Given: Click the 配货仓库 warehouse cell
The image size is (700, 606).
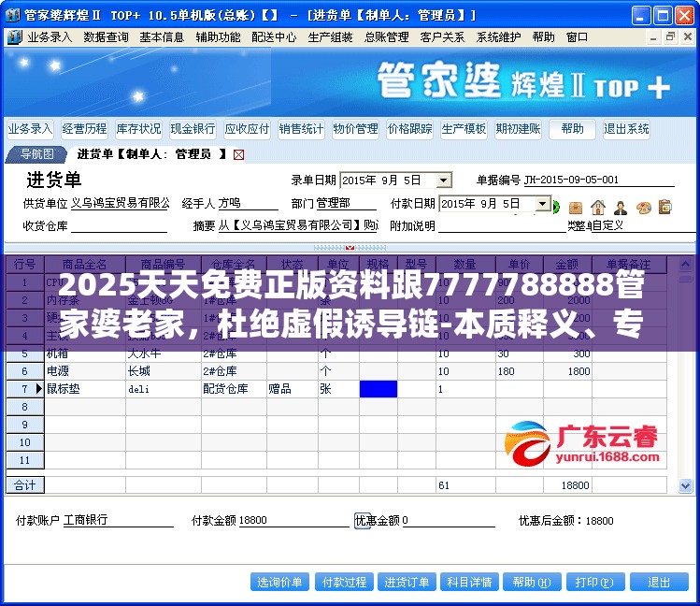Looking at the screenshot, I should click(x=234, y=389).
